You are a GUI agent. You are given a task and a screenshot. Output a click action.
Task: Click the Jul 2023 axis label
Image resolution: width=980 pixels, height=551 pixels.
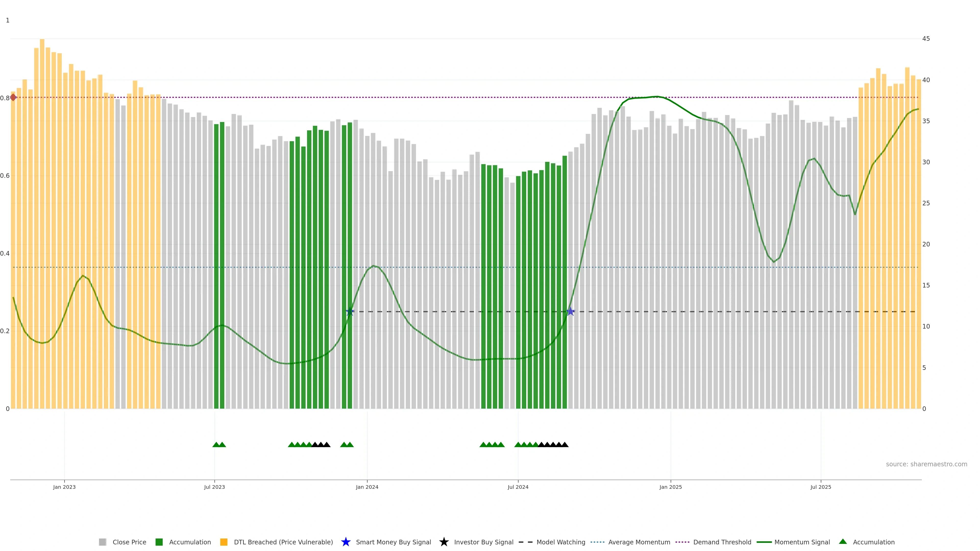click(214, 487)
